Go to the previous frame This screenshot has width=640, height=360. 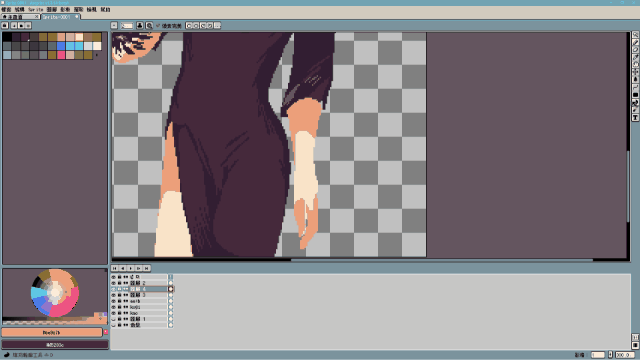point(122,268)
